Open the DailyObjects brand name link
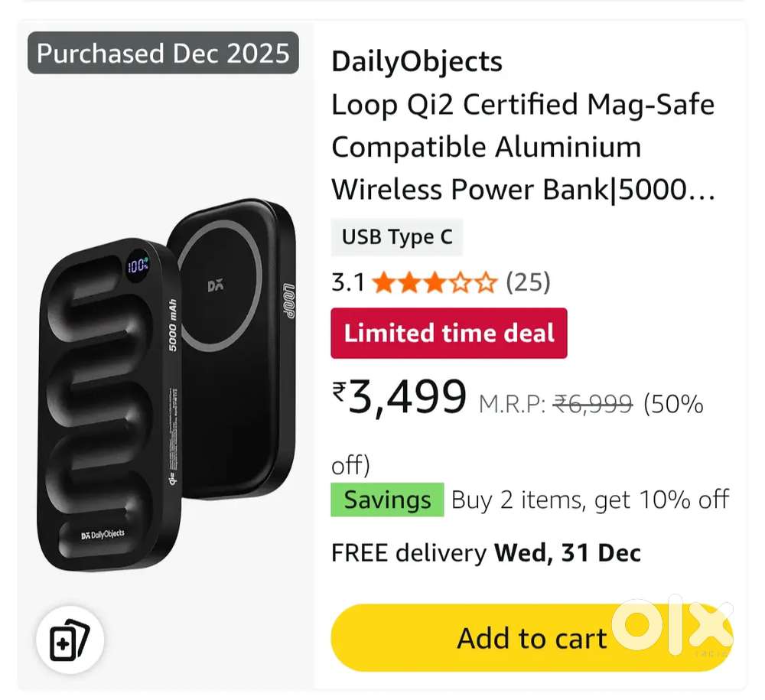765x700 pixels. (x=417, y=62)
